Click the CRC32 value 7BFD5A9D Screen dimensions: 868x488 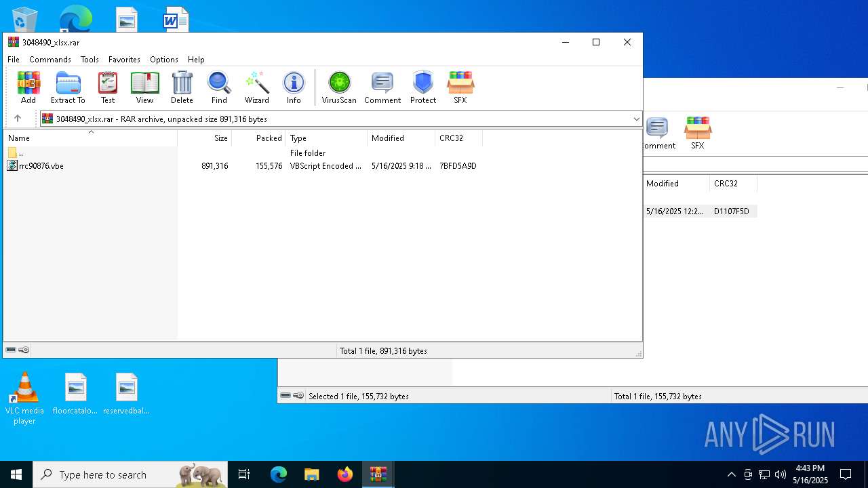tap(458, 166)
